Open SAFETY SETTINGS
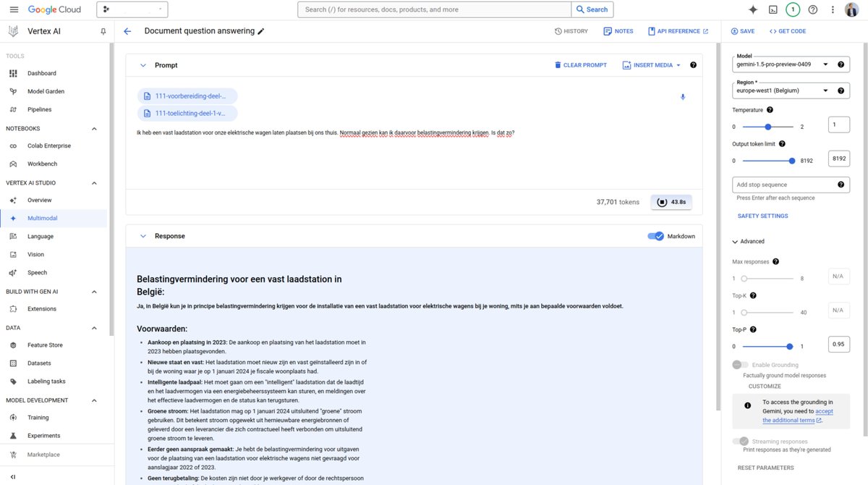Image resolution: width=868 pixels, height=485 pixels. [x=762, y=216]
